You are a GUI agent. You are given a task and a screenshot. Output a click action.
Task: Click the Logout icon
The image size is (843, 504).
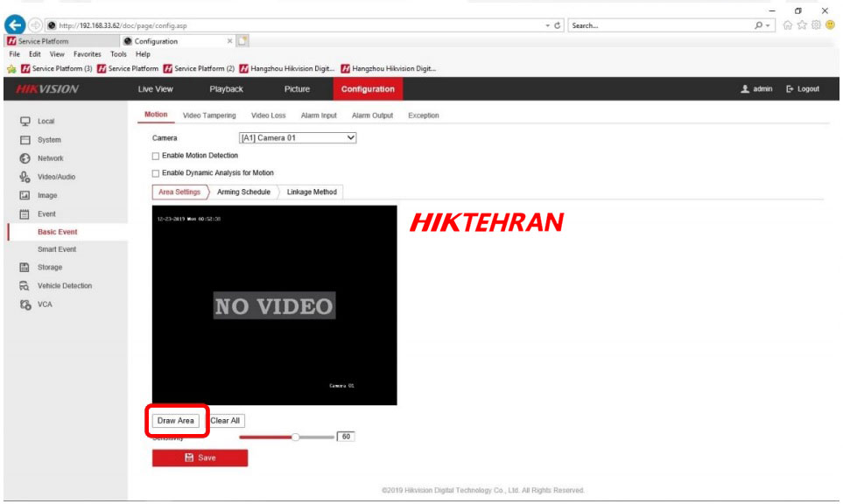790,89
